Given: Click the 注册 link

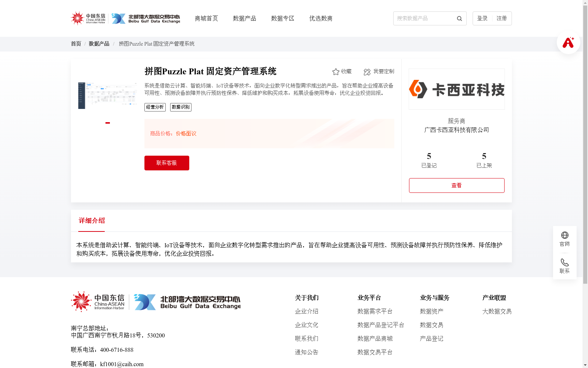Looking at the screenshot, I should [x=502, y=18].
